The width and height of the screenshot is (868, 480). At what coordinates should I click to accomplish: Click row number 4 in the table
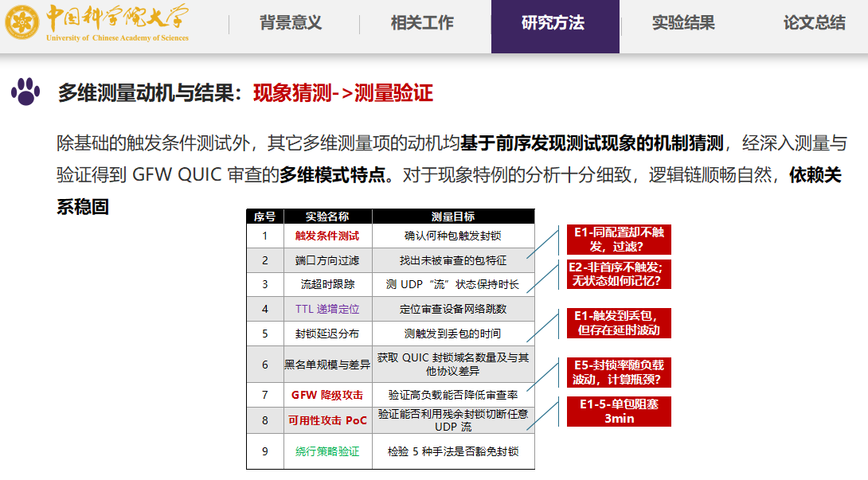tap(264, 309)
